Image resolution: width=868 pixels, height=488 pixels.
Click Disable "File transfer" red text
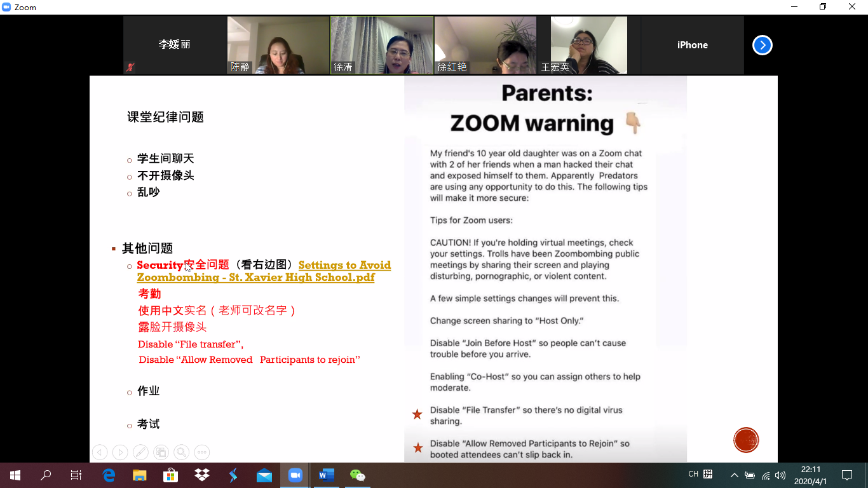tap(191, 344)
